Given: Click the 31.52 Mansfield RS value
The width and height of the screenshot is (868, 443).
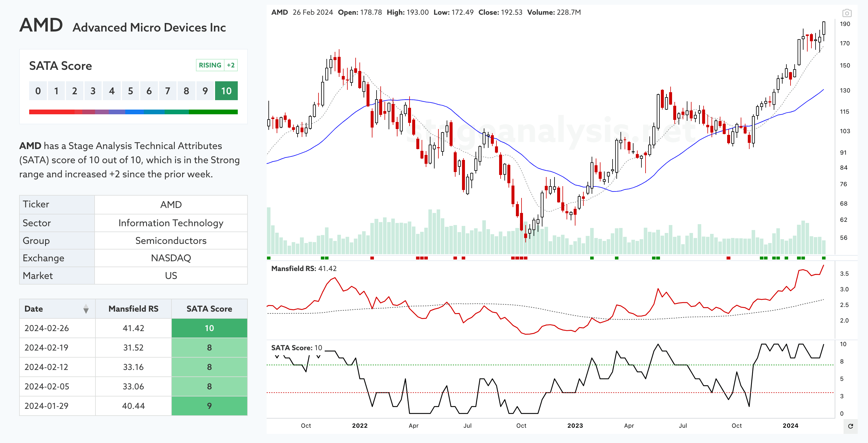Looking at the screenshot, I should (133, 347).
